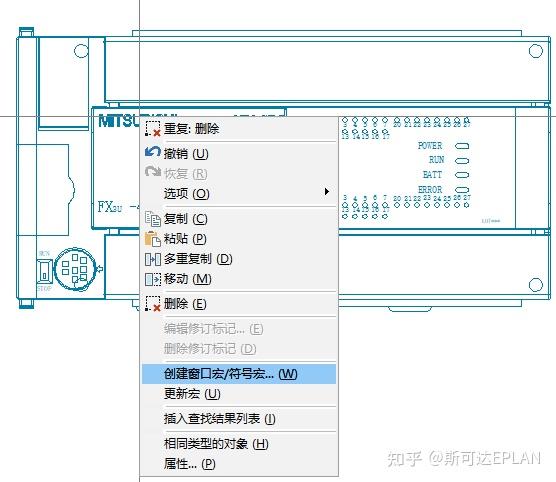Click the multiple copy icon beside 多重复制
556x482 pixels.
tap(153, 259)
